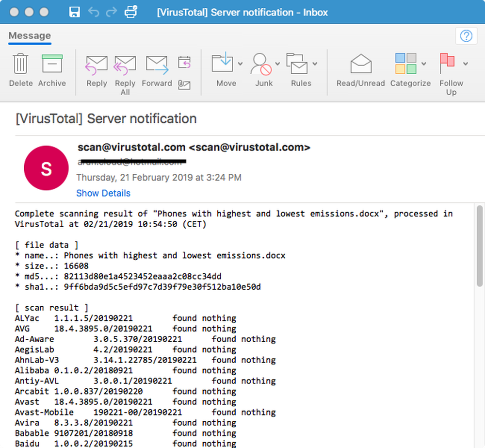Click the message body vertical scrollbar
The height and width of the screenshot is (448, 485).
(x=480, y=325)
